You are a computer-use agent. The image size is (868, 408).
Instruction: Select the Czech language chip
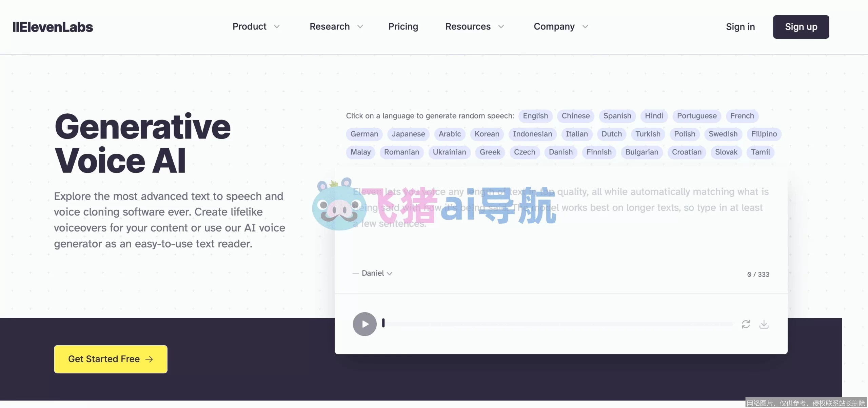coord(525,152)
